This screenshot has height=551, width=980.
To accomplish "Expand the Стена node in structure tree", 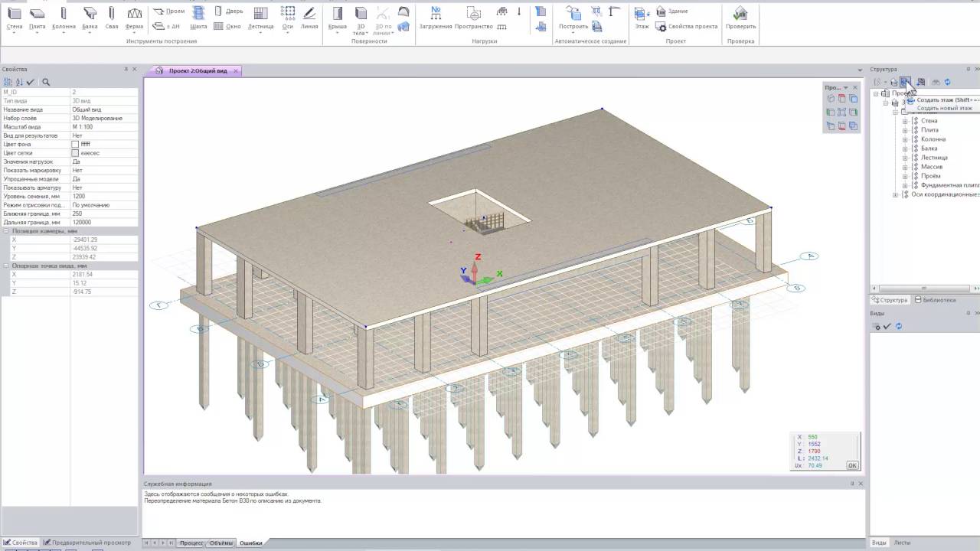I will tap(905, 121).
